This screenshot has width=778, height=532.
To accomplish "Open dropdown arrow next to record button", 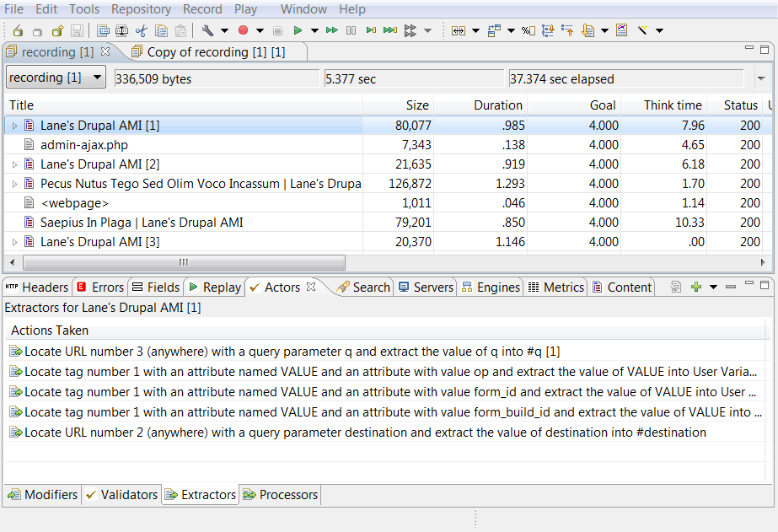I will [x=260, y=30].
